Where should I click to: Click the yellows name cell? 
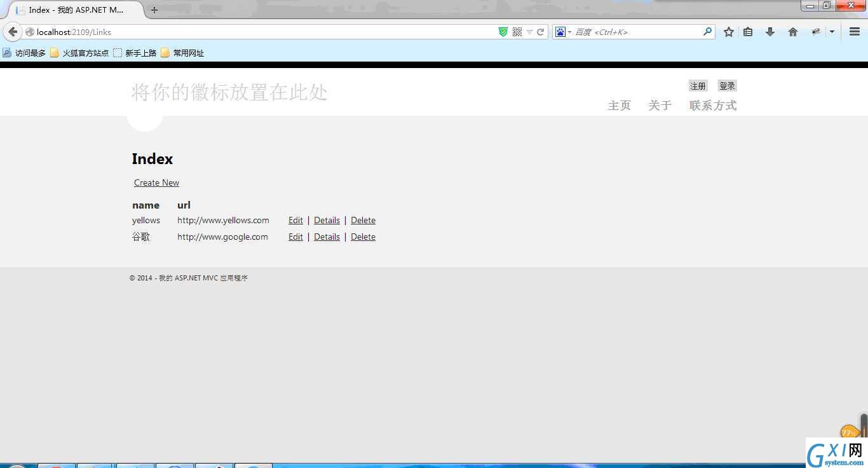[x=146, y=220]
